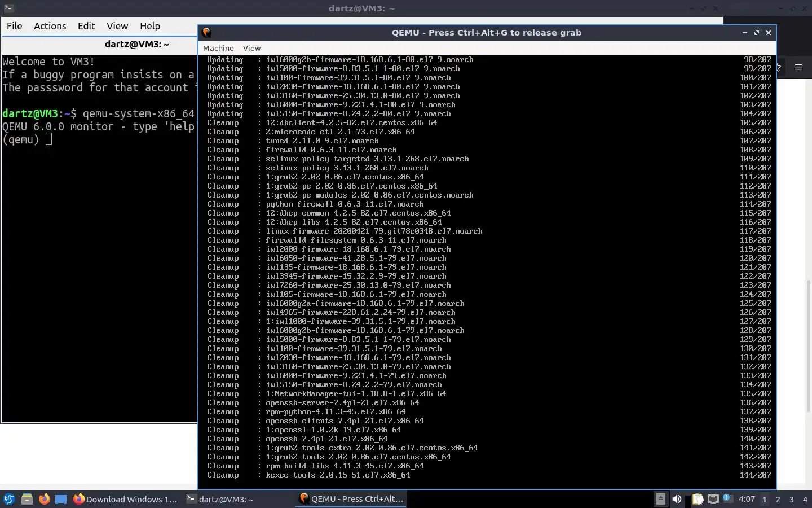Open the View menu in the terminal window

117,26
